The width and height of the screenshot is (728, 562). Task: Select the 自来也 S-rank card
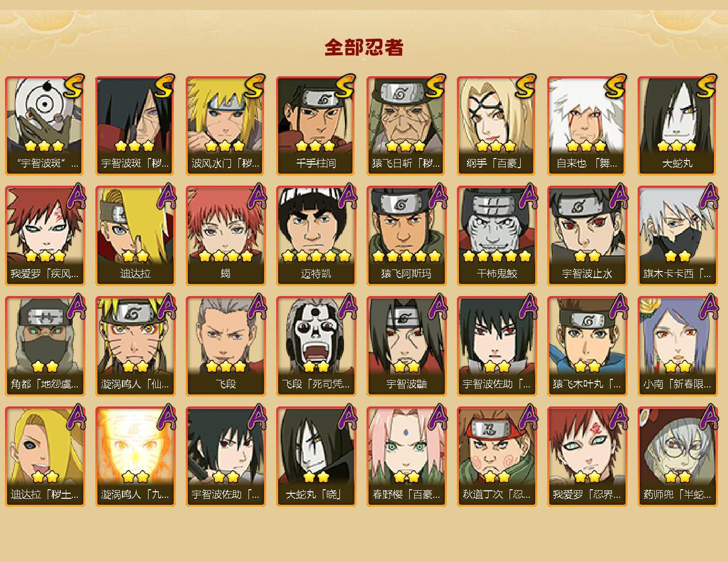(x=587, y=125)
